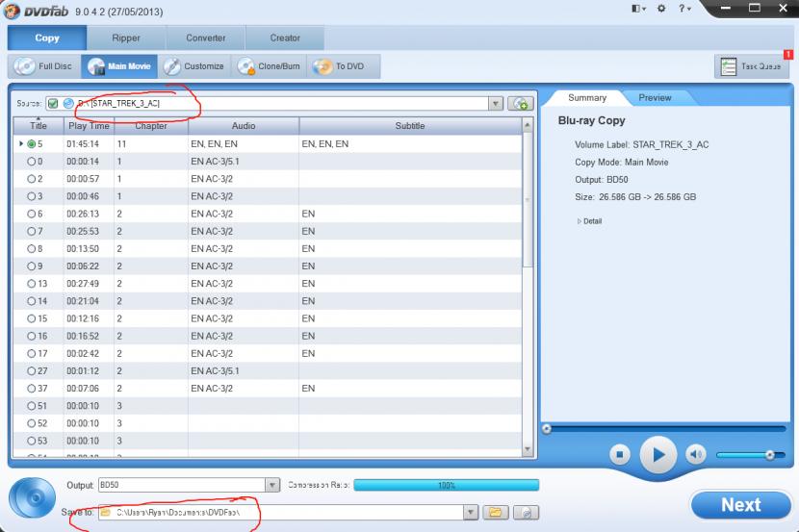799x532 pixels.
Task: Select title 6 radio button
Action: coord(32,214)
